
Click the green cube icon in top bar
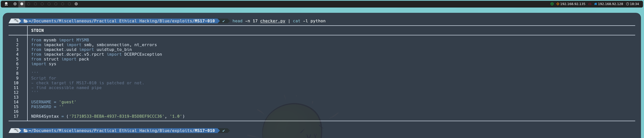click(552, 4)
